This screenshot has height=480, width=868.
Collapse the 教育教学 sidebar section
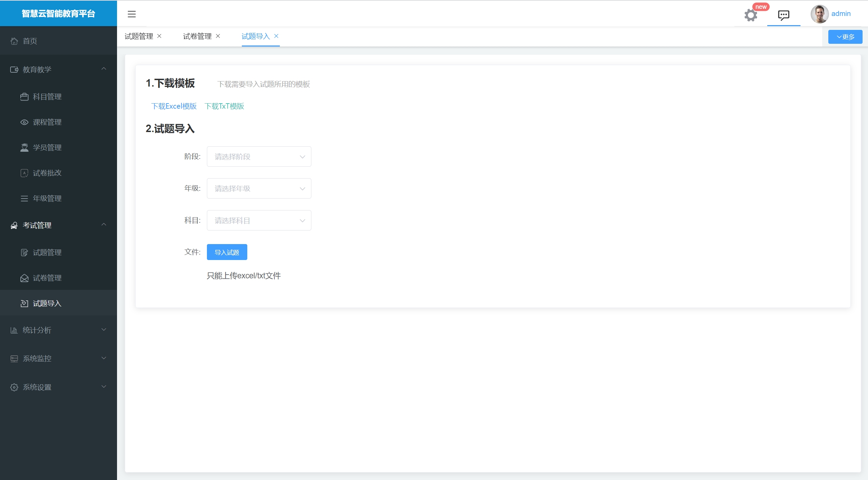(58, 70)
